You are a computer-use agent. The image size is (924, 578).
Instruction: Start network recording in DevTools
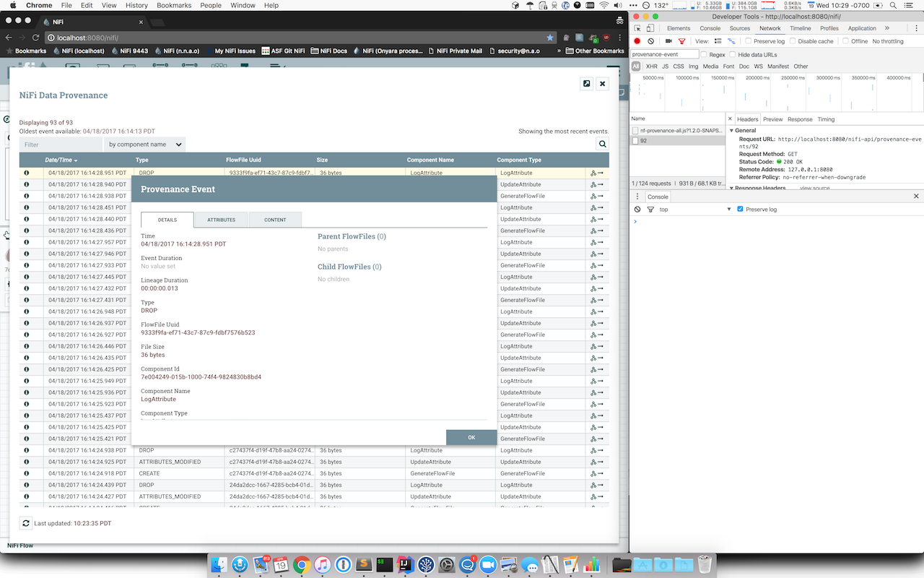pos(637,41)
